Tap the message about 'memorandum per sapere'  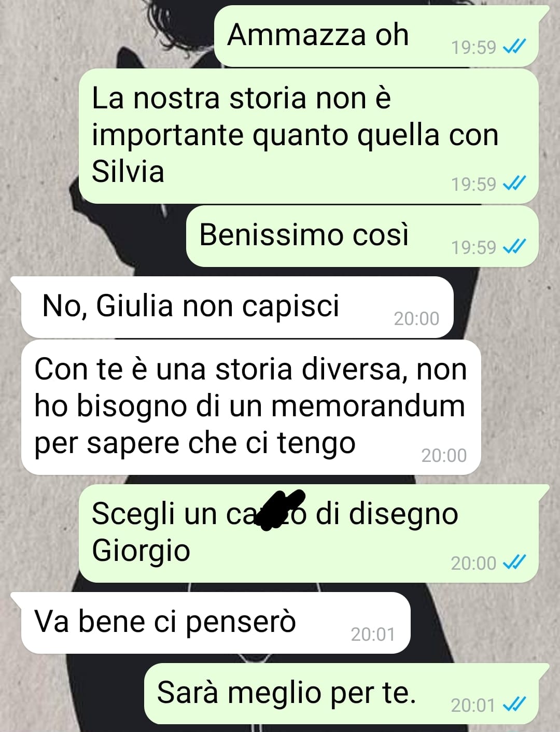point(251,407)
